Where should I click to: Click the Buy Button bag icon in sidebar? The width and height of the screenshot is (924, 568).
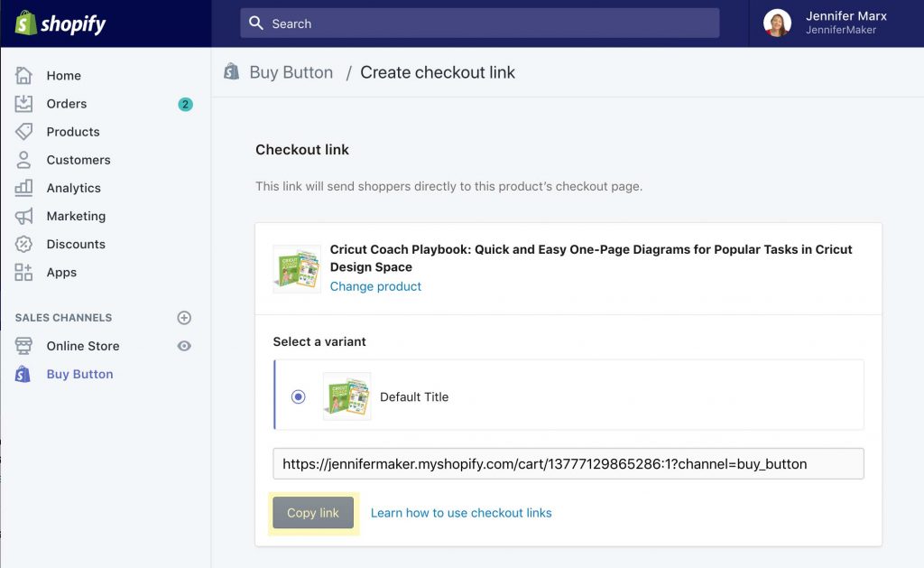tap(23, 374)
